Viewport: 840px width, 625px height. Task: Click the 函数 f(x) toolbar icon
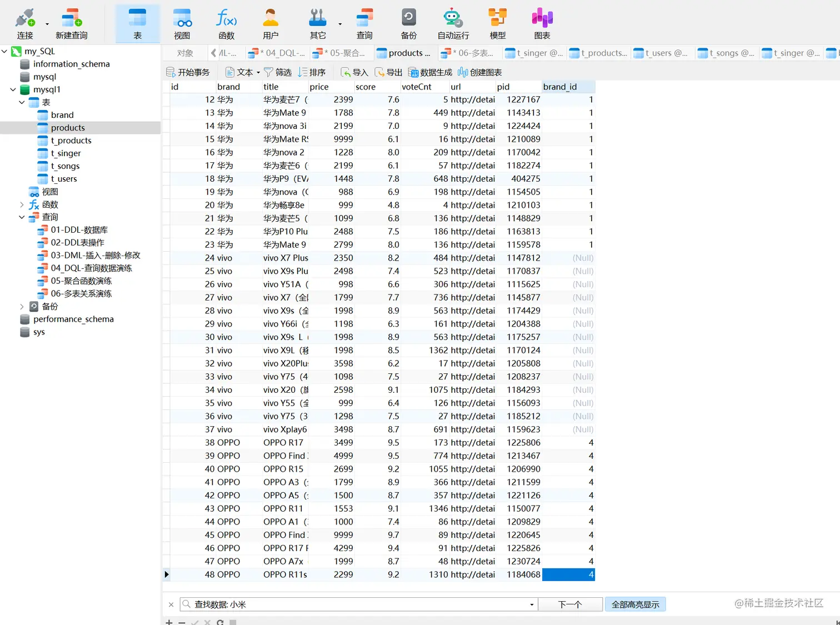pos(226,23)
